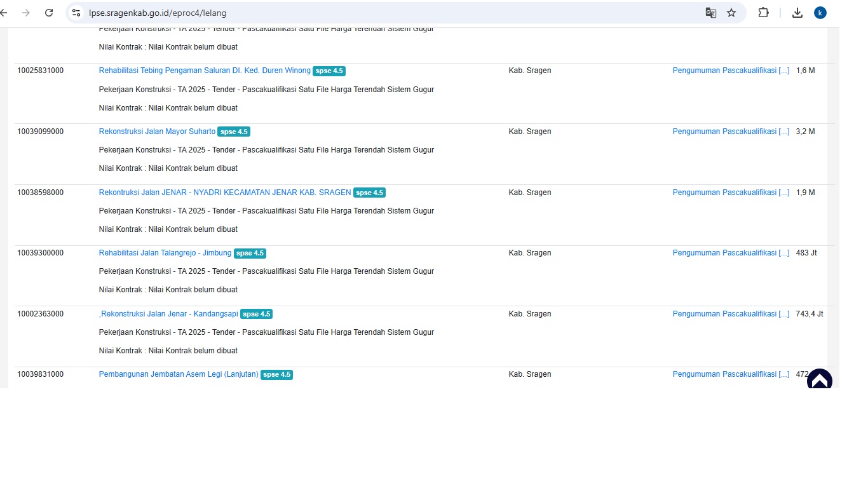Open tender Pembangunan Jembatan Asem Legi (Lanjutan)
The image size is (868, 488).
pos(179,374)
